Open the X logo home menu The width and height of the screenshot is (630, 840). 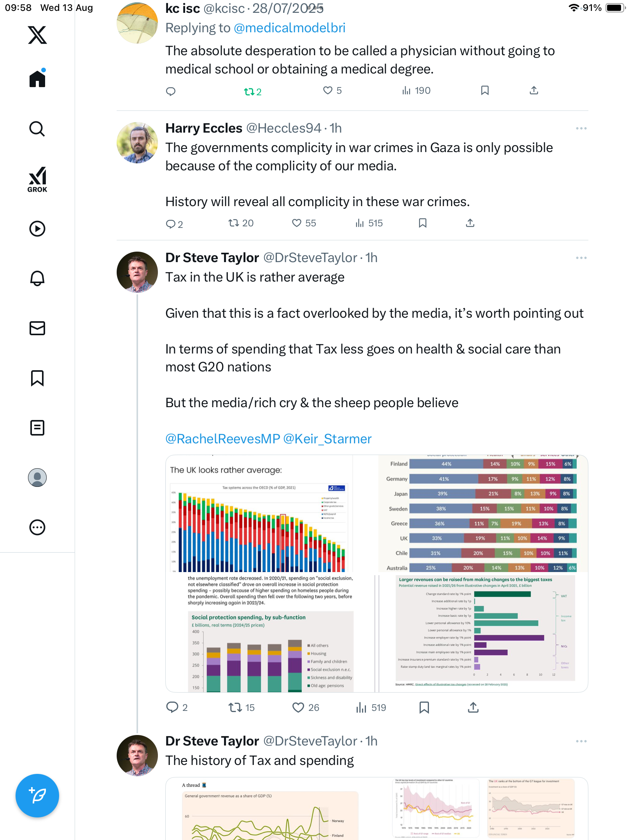(37, 35)
